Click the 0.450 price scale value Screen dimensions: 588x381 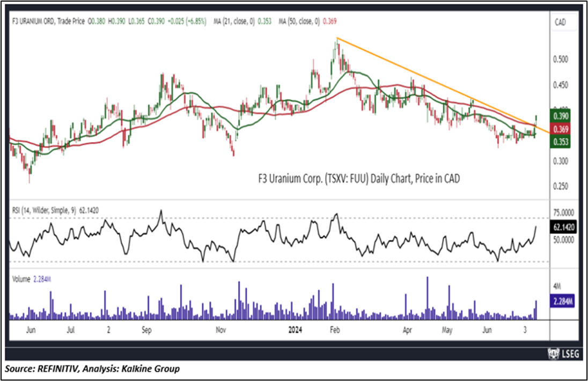pos(561,85)
